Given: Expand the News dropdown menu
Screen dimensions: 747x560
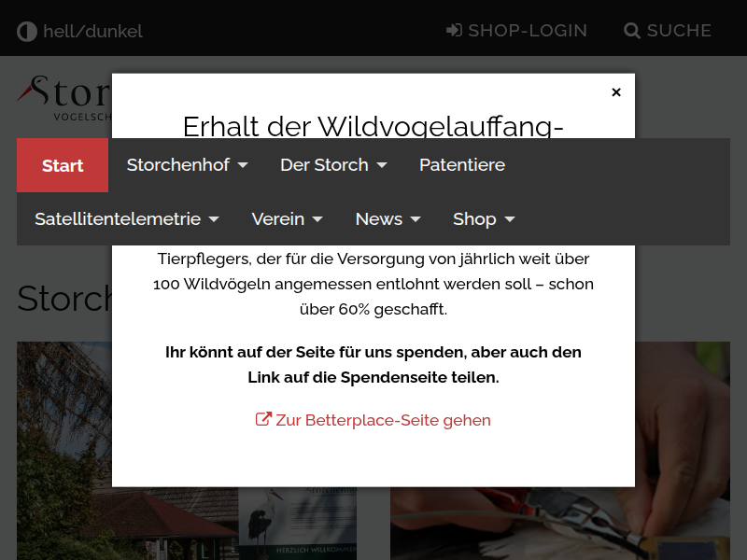Looking at the screenshot, I should (388, 219).
